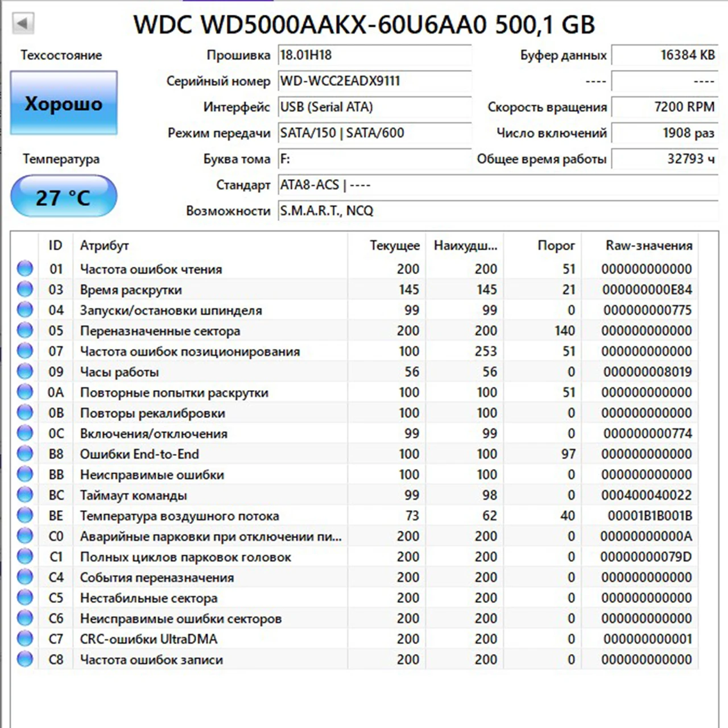
Task: Click raw value 00001B1B001B
Action: [x=650, y=516]
